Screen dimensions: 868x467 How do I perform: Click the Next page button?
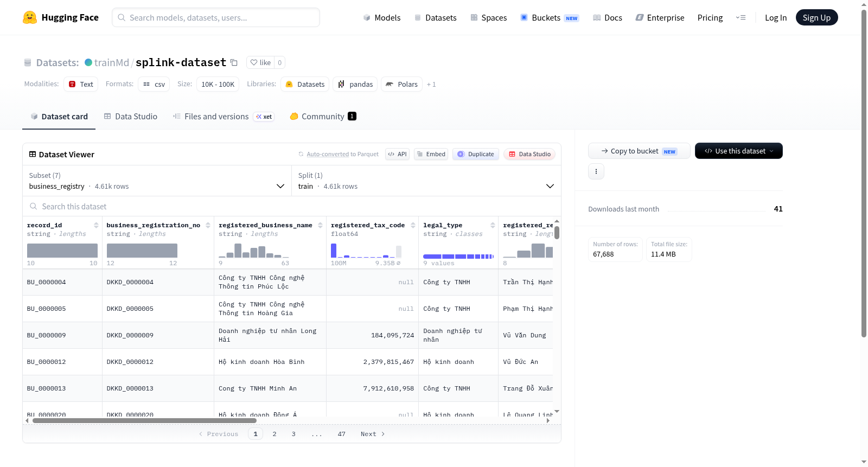coord(373,434)
